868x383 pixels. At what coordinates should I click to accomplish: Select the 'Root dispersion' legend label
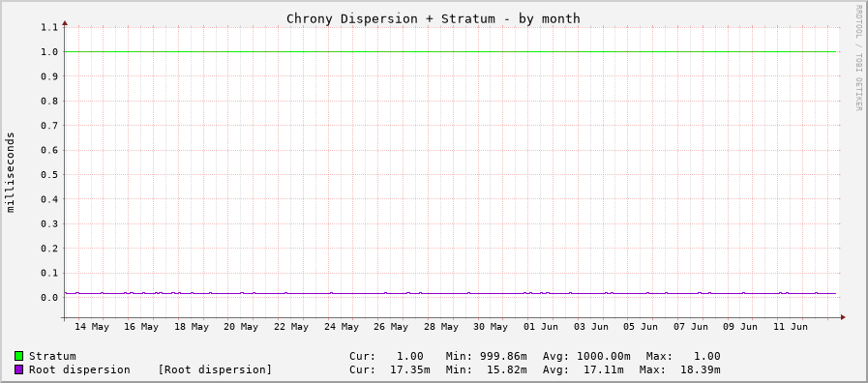click(79, 369)
